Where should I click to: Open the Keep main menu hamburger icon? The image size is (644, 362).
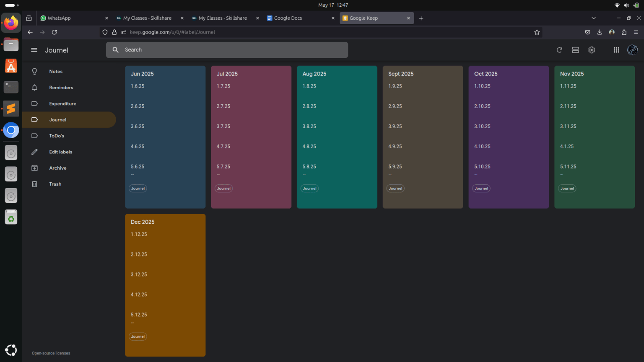[x=34, y=50]
